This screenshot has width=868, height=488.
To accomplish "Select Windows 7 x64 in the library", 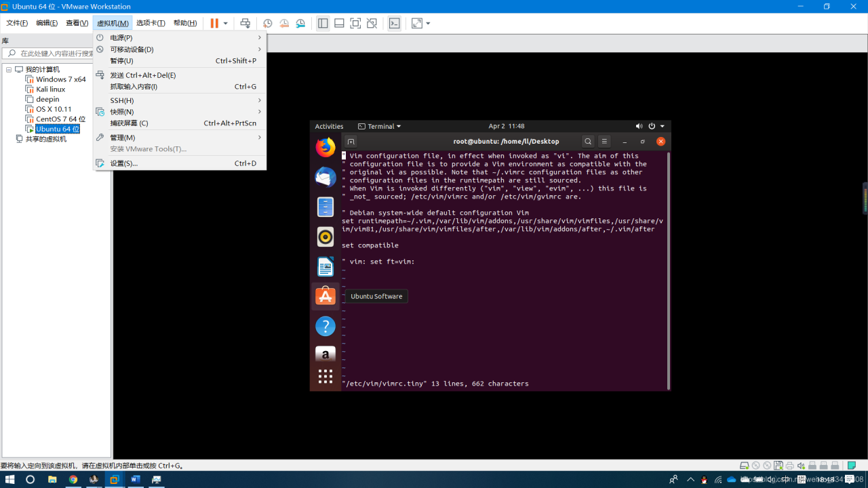I will point(61,79).
